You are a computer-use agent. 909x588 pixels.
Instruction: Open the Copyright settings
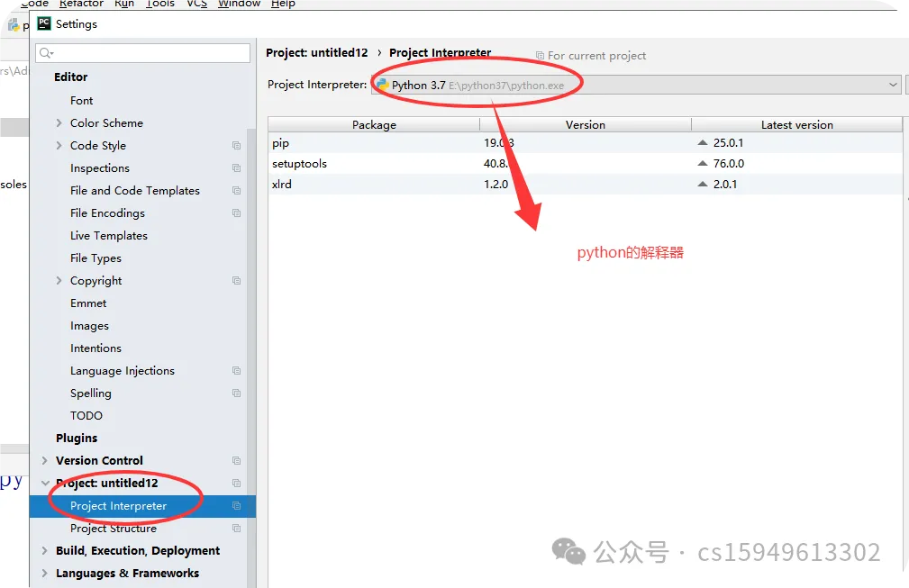96,280
